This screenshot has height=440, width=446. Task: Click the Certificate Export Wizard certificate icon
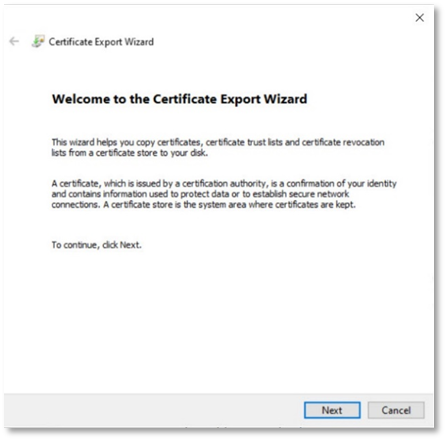coord(38,41)
